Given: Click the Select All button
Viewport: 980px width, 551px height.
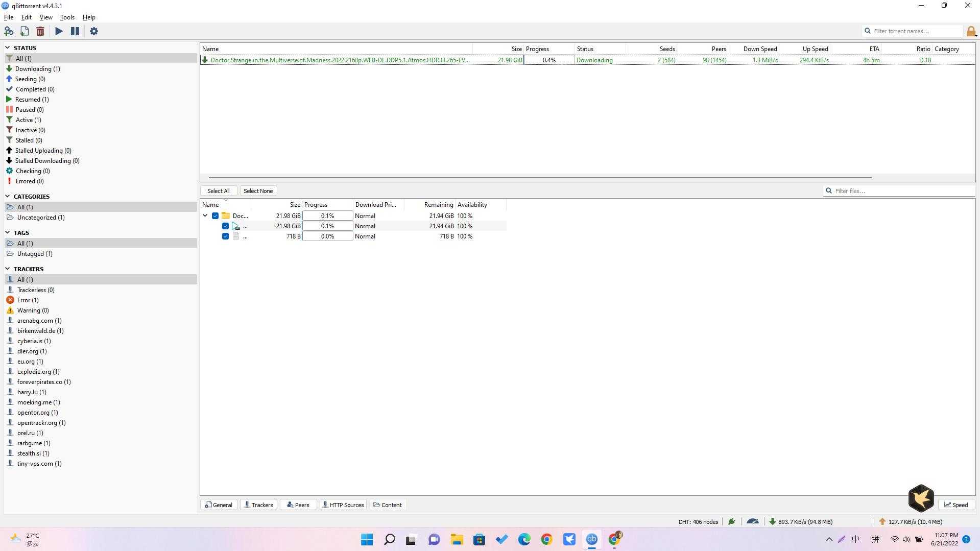Looking at the screenshot, I should [219, 191].
